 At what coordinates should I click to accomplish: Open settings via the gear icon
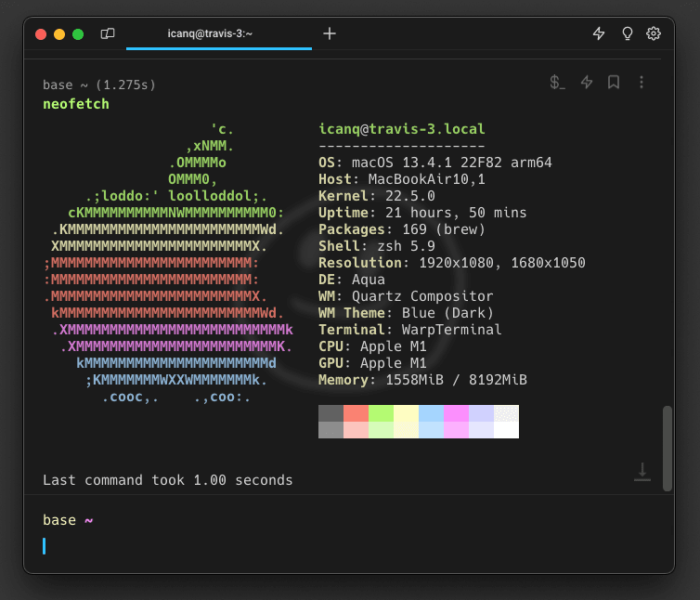pyautogui.click(x=654, y=33)
